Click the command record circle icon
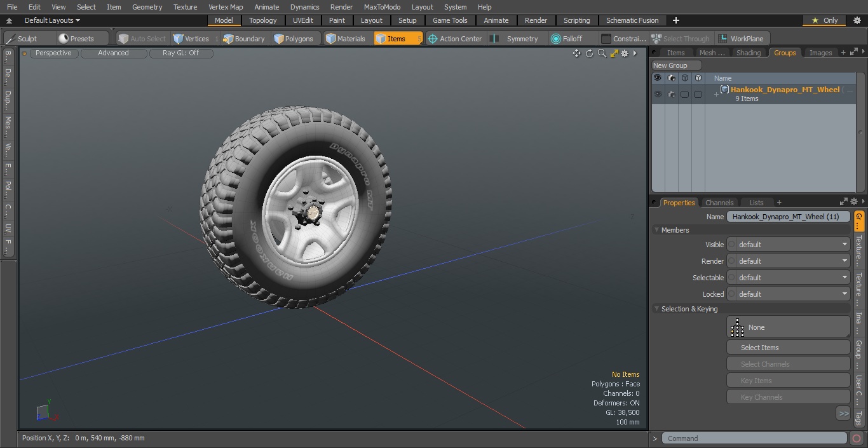The width and height of the screenshot is (868, 448). click(857, 438)
